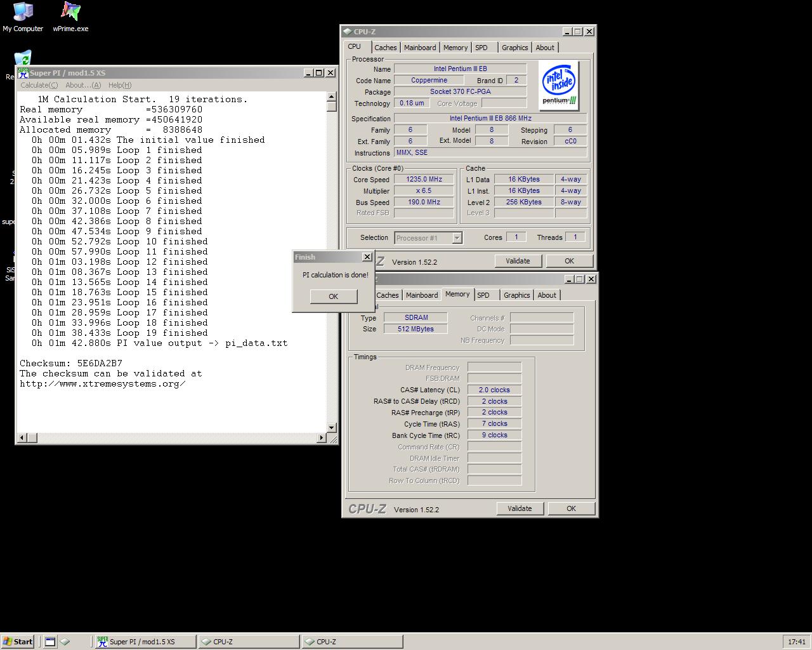Open the Calculate menu in Super PI
812x650 pixels.
(x=39, y=85)
